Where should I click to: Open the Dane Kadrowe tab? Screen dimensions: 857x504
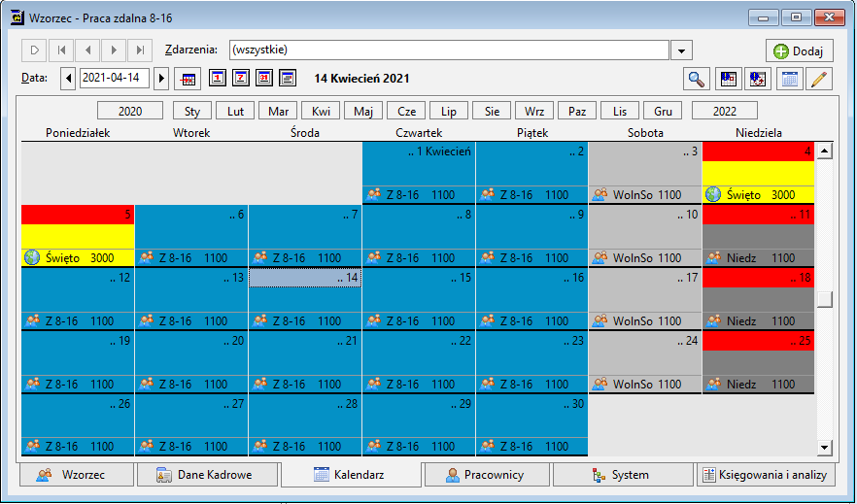[208, 475]
